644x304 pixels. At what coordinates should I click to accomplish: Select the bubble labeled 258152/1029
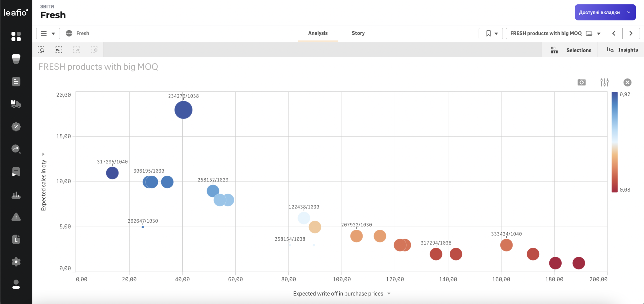[x=213, y=191]
